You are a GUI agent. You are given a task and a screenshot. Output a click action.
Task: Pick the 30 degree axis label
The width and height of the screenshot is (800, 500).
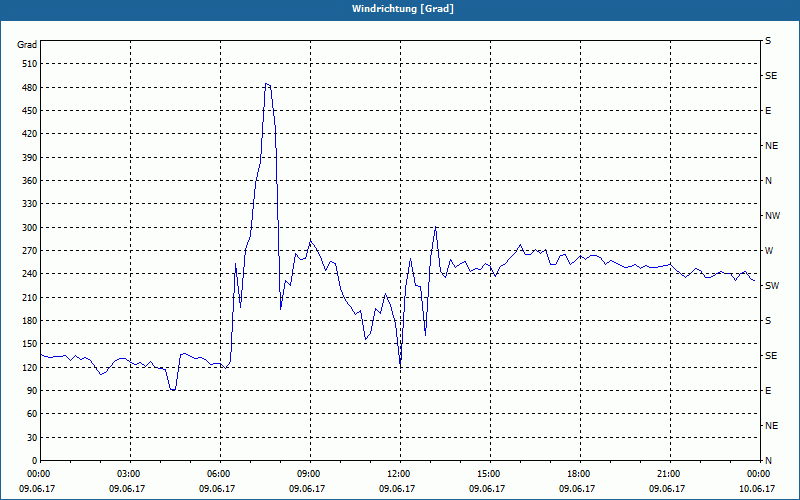point(33,437)
